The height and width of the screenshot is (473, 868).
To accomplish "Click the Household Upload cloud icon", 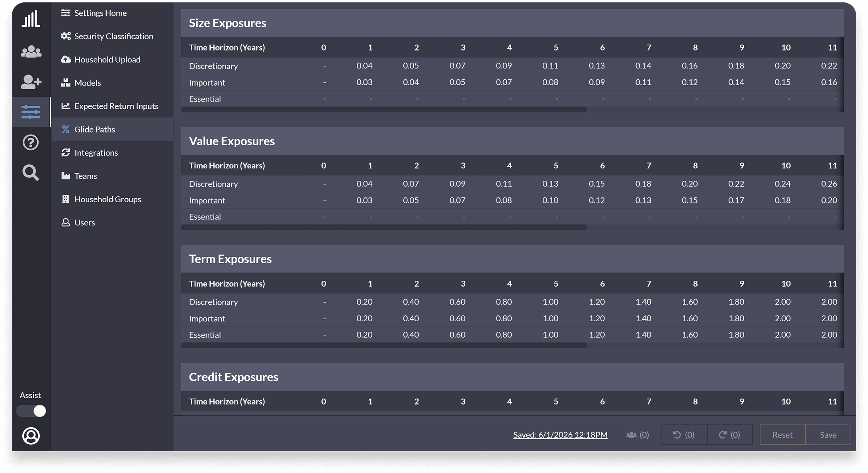I will coord(66,59).
